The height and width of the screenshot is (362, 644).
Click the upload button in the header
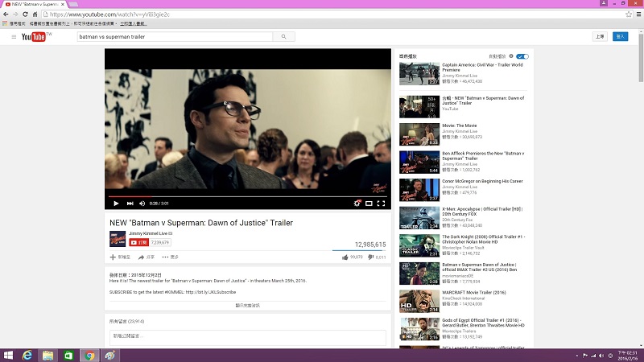[600, 36]
